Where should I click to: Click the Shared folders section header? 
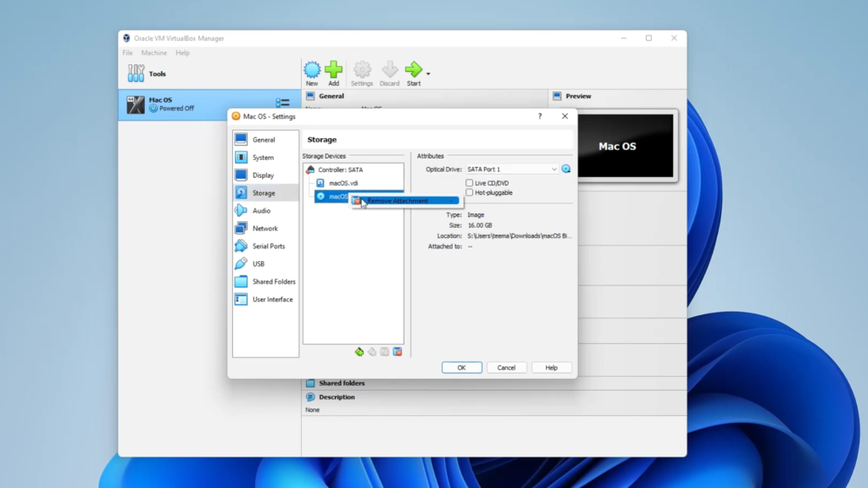(342, 383)
